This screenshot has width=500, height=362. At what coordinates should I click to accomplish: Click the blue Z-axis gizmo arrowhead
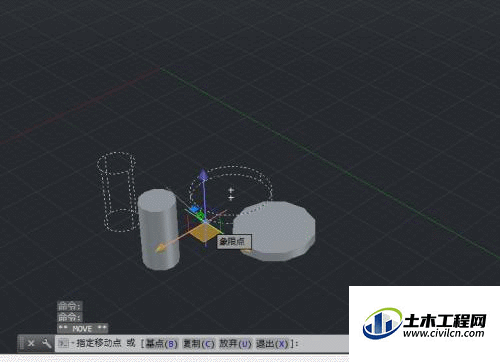pos(203,175)
